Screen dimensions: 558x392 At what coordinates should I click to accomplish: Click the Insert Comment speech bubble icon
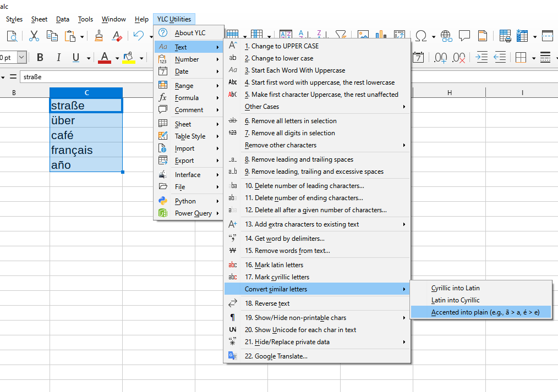[x=464, y=36]
